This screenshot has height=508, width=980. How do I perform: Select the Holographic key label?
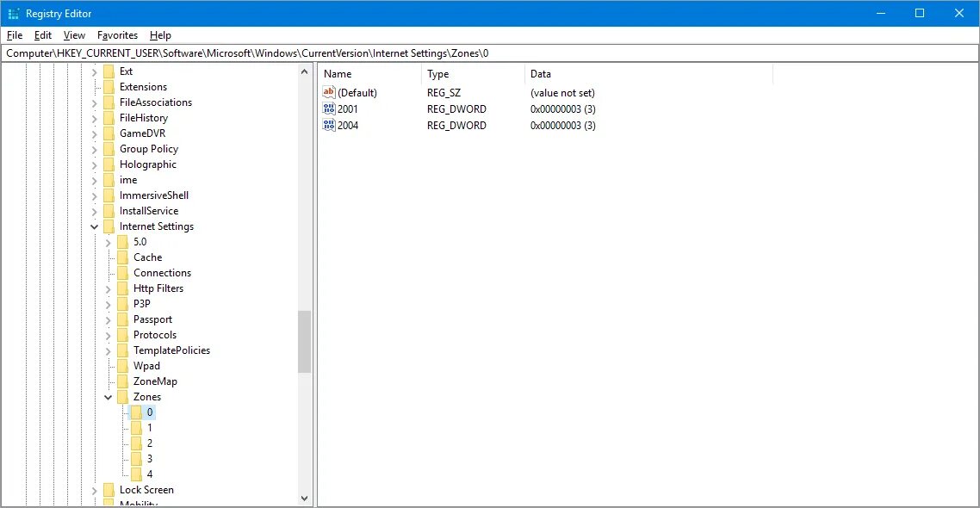[x=148, y=164]
